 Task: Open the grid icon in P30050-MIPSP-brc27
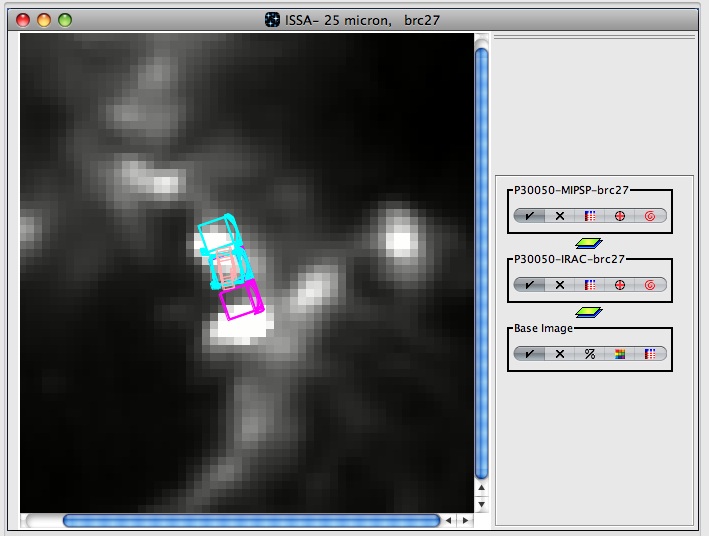click(x=590, y=216)
